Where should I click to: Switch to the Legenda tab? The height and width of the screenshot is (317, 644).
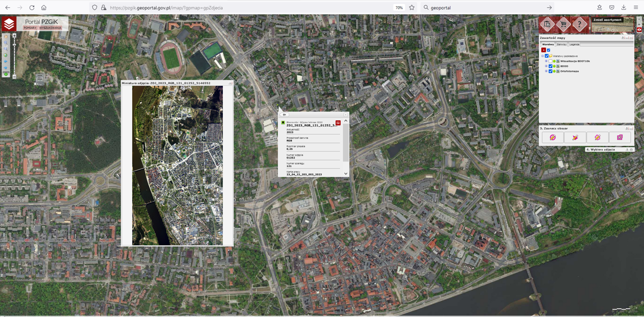coord(574,44)
